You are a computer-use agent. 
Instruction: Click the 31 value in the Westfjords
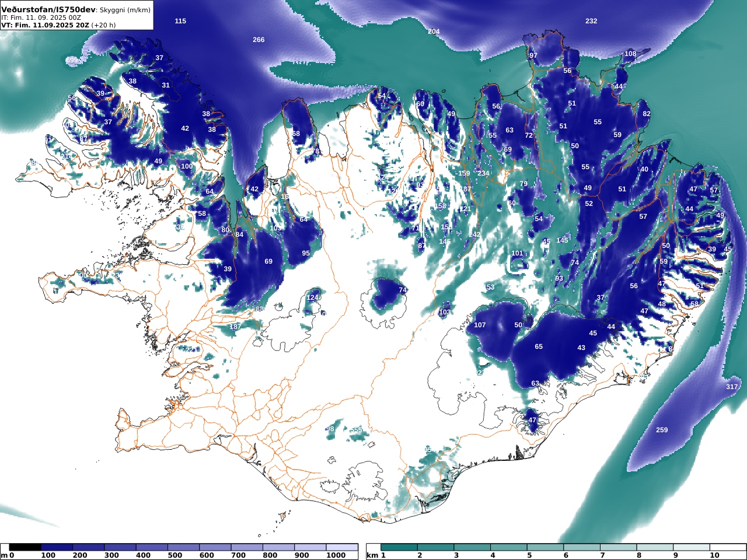click(166, 85)
